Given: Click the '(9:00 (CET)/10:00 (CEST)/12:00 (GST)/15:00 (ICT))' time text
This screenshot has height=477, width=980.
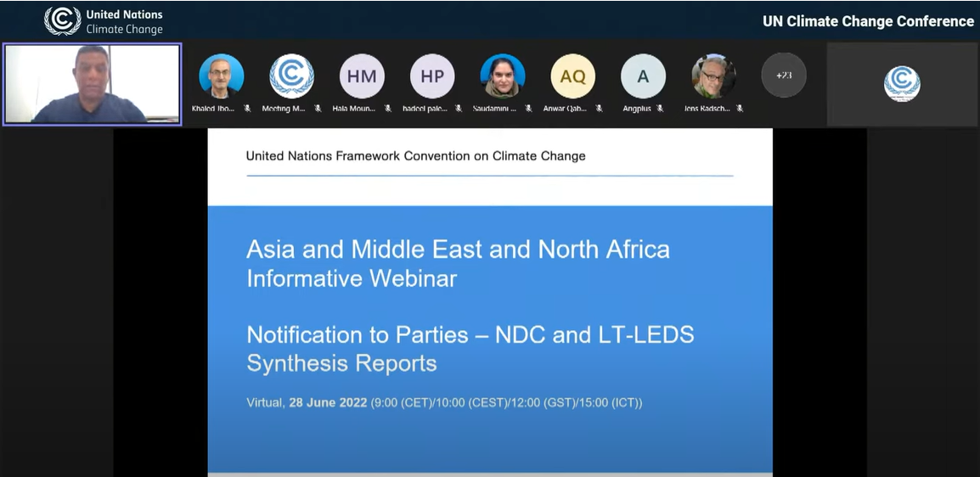Looking at the screenshot, I should coord(507,402).
